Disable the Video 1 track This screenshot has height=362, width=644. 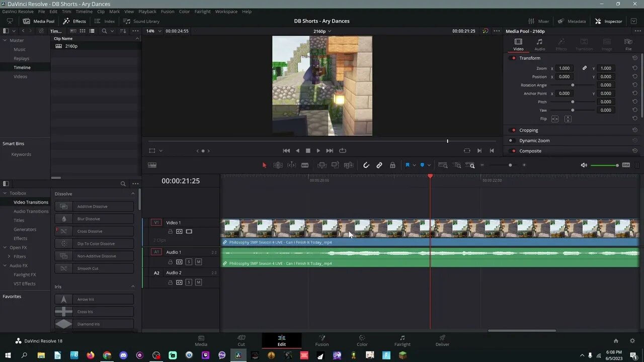pos(189,232)
